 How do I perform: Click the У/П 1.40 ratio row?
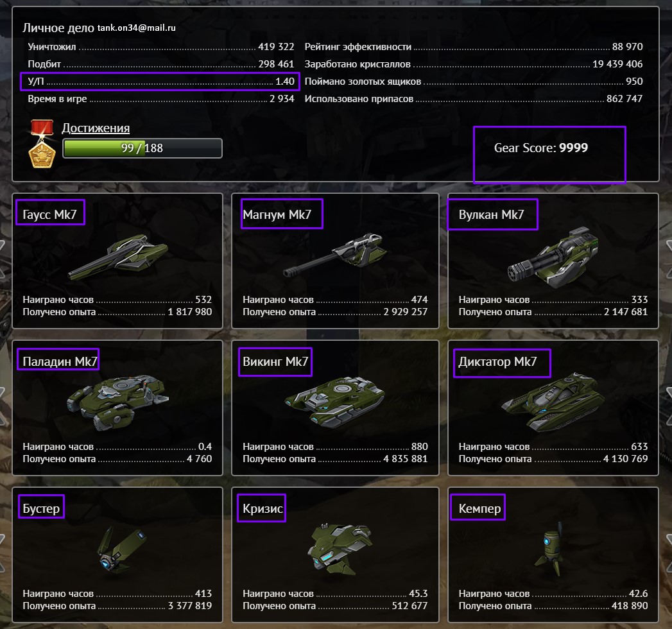click(x=160, y=82)
